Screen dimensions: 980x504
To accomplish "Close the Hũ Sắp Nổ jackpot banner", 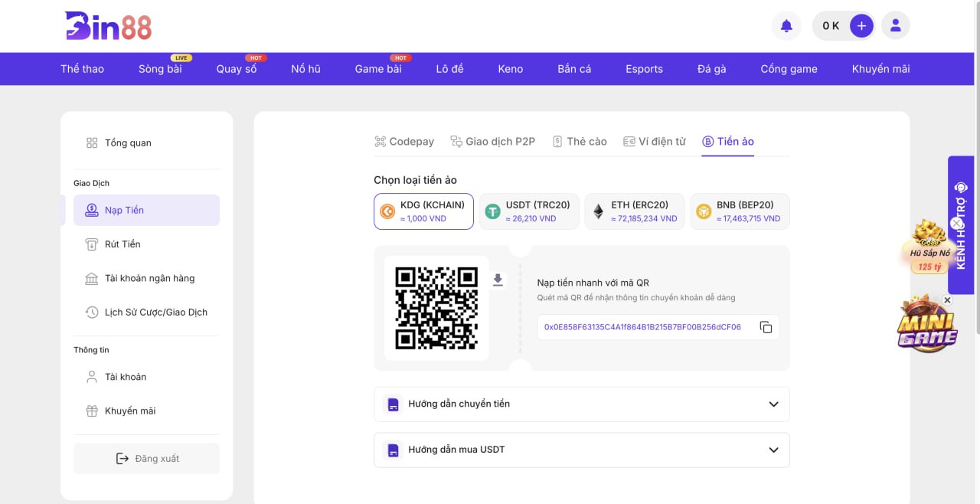I will 956,224.
